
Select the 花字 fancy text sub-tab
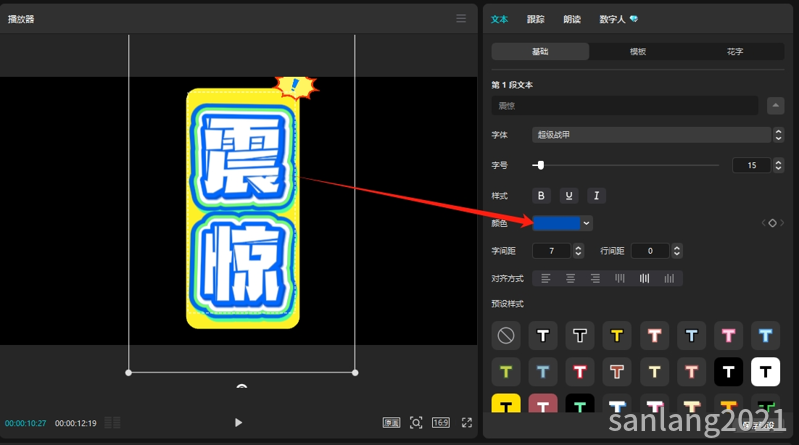[735, 51]
